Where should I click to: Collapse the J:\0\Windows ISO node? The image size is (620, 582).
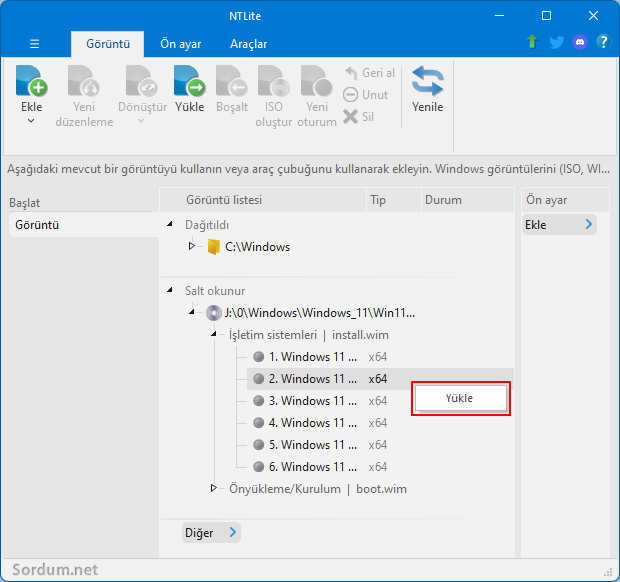pos(192,312)
